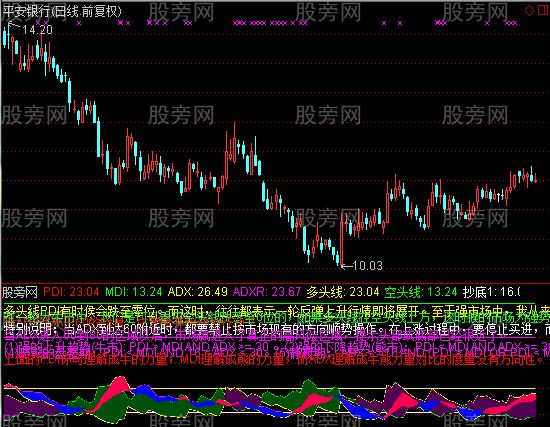Click the chart title 平安银行(日线,前复权)

62,11
